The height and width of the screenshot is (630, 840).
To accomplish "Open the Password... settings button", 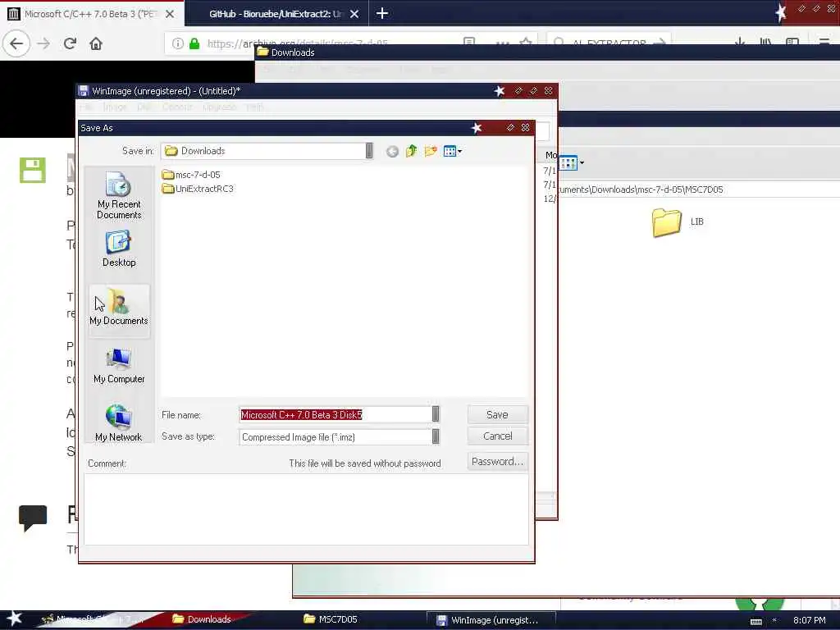I will click(497, 461).
